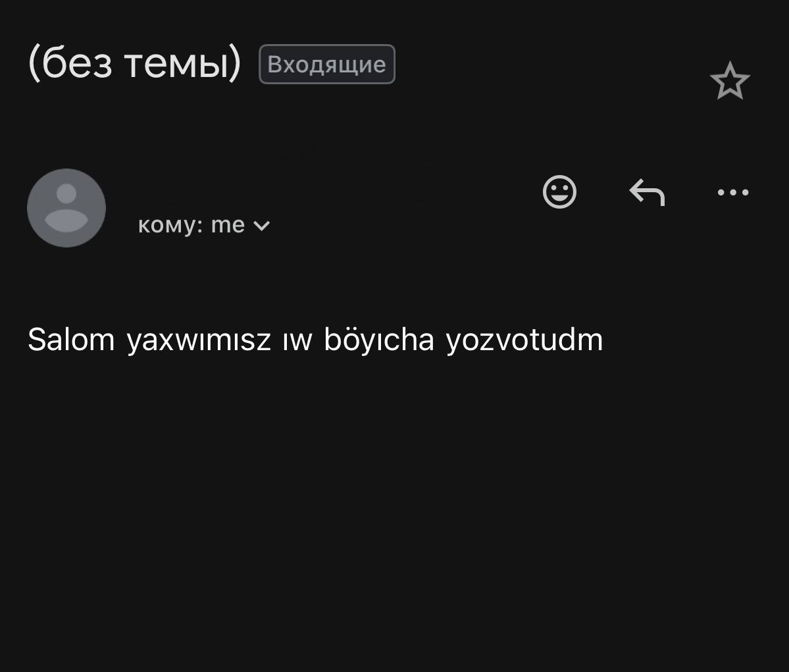Viewport: 789px width, 672px height.
Task: Open the smiley face reaction picker
Action: tap(559, 192)
